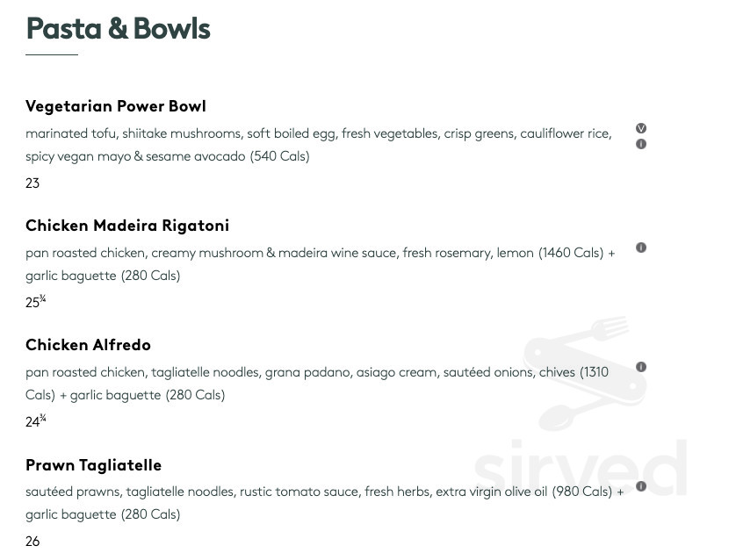
Task: Click the creamy mushroom & madeira description
Action: (320, 264)
